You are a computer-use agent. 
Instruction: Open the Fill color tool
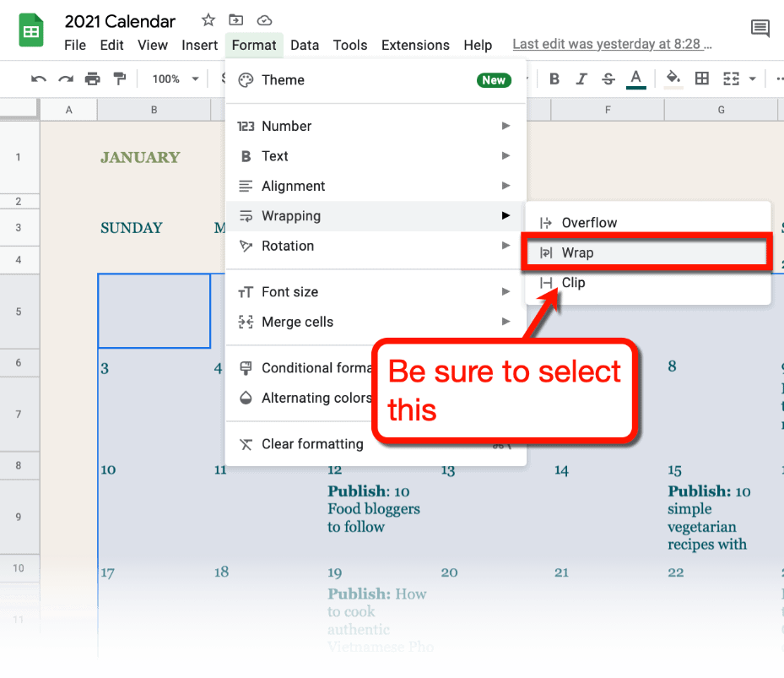[x=673, y=79]
